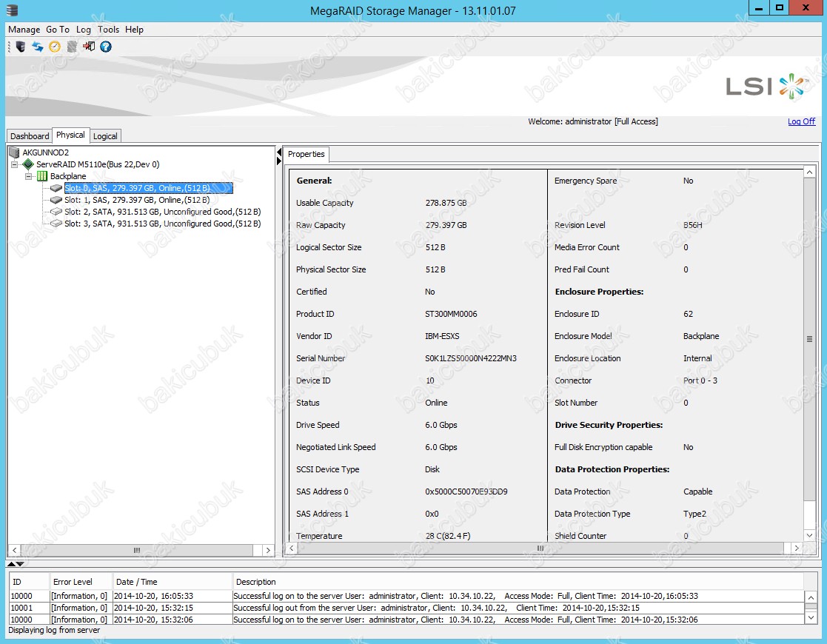Click the tree pane's horizontal scrollbar thumb
Viewport: 827px width, 644px height.
[137, 550]
